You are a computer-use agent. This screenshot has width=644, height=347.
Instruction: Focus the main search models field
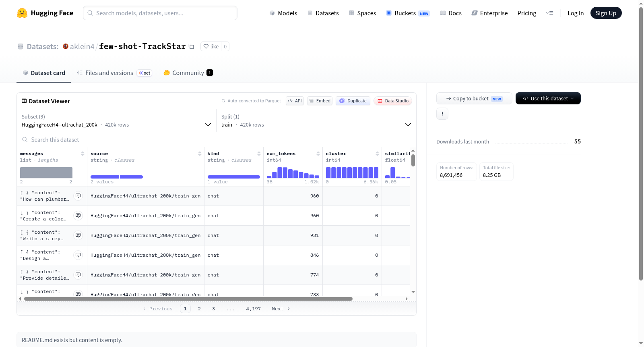pyautogui.click(x=160, y=13)
